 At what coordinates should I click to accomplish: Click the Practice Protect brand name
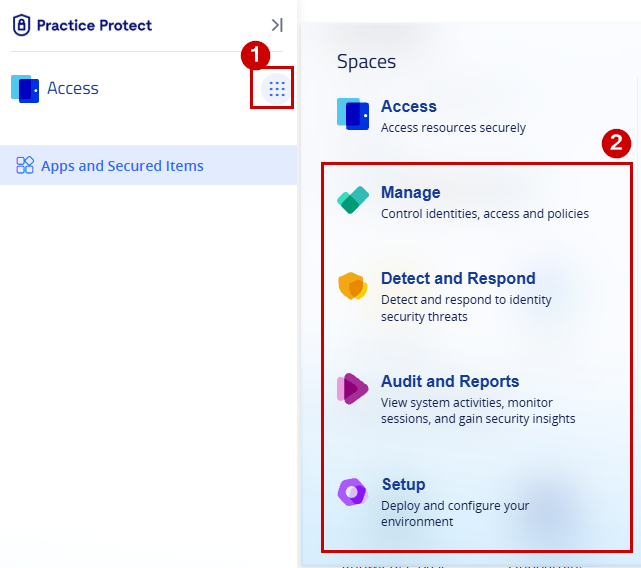(94, 25)
